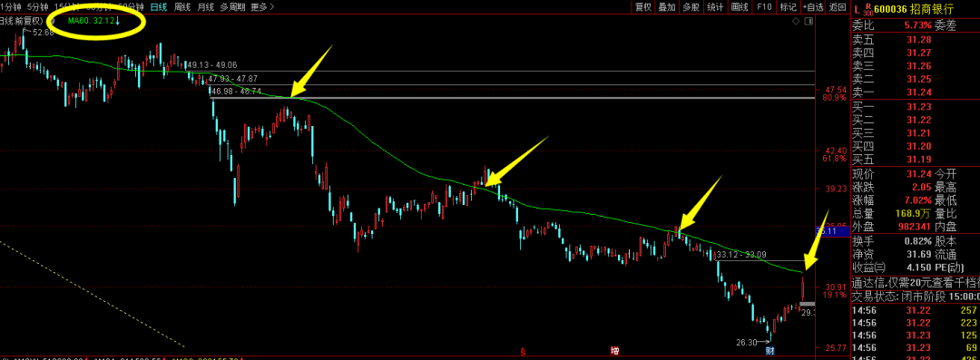Switch to the 周线 weekly chart
The width and height of the screenshot is (980, 360).
coord(181,7)
